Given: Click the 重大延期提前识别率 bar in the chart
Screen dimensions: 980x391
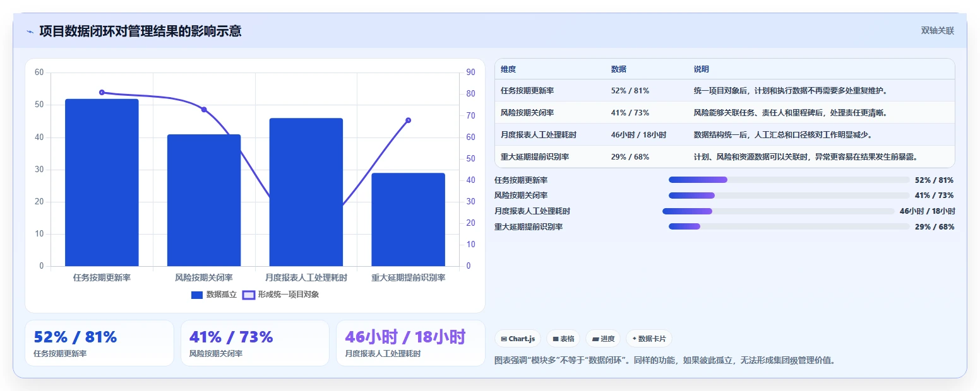Looking at the screenshot, I should point(408,219).
